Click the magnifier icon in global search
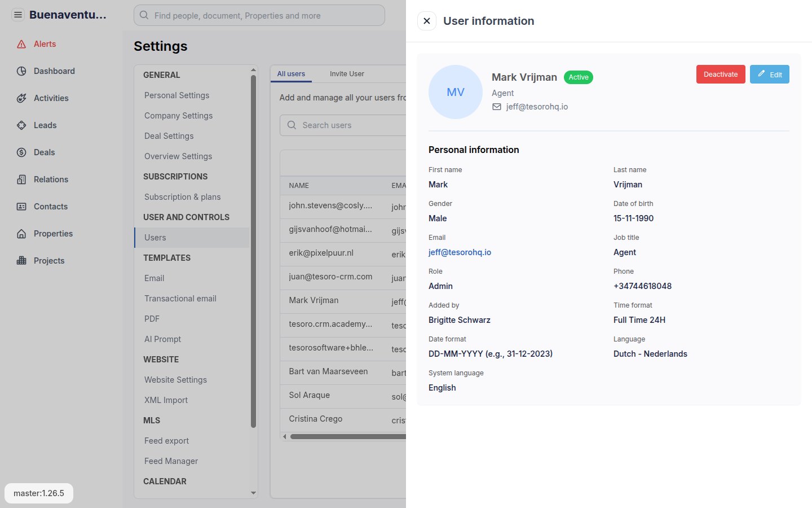Image resolution: width=812 pixels, height=508 pixels. pyautogui.click(x=144, y=15)
